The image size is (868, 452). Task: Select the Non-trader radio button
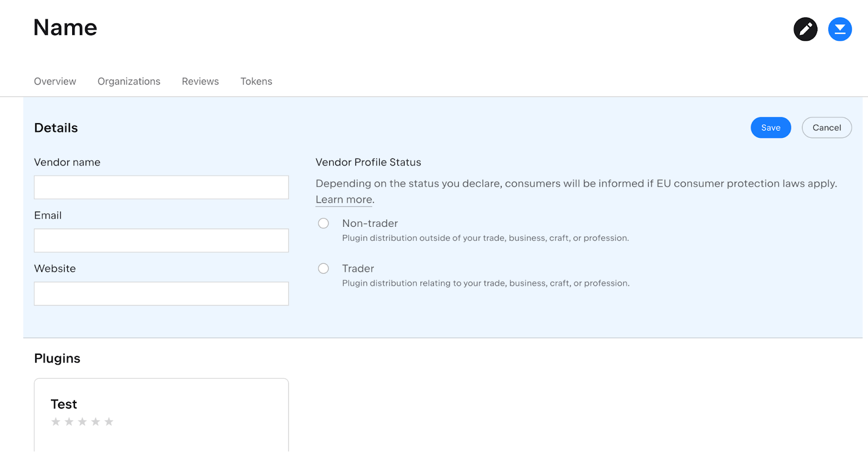323,224
